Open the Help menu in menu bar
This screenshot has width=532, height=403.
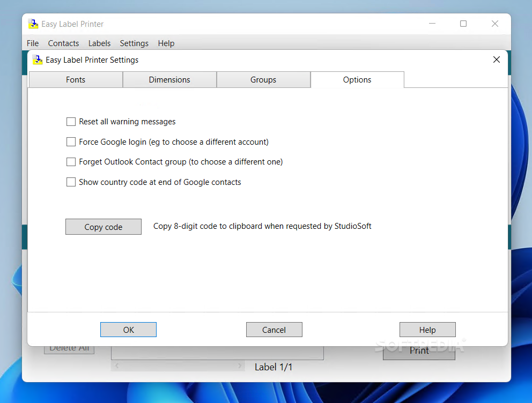[166, 43]
